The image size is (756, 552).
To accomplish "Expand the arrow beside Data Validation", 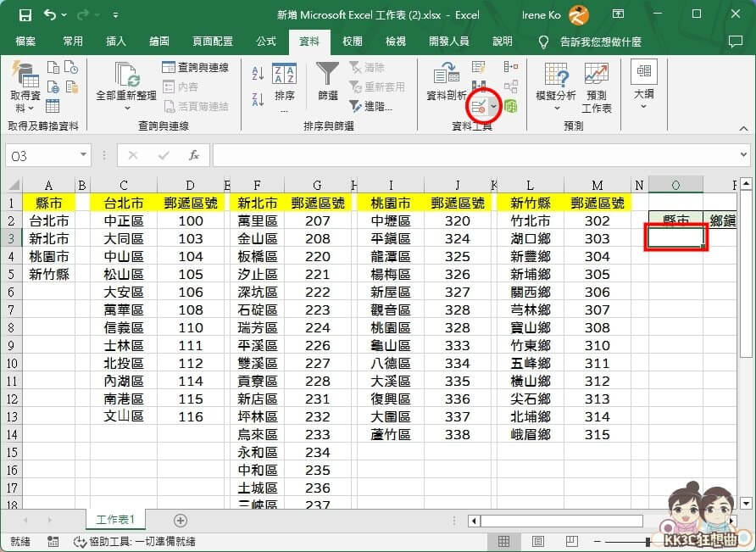I will tap(492, 106).
